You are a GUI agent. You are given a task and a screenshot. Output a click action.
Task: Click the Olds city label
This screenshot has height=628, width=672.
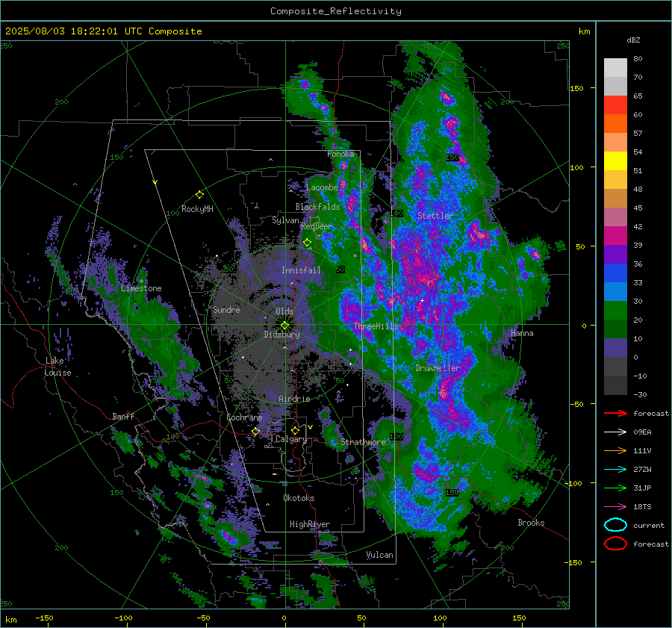coord(284,311)
